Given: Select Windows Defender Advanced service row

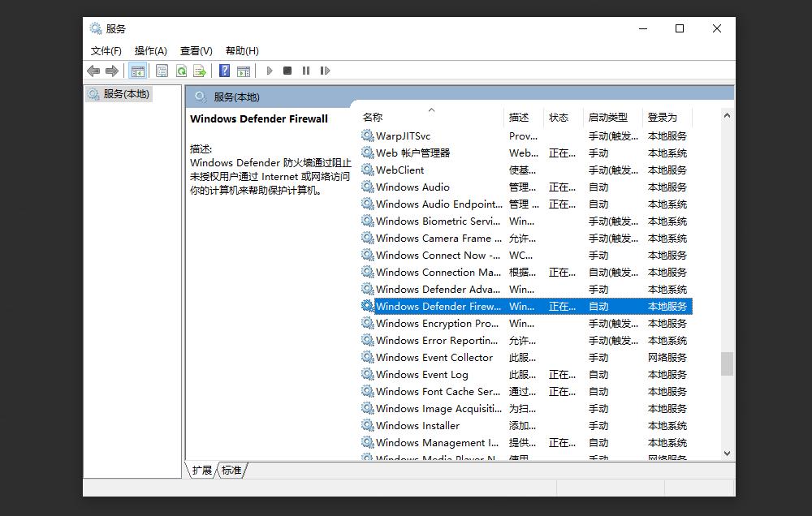Looking at the screenshot, I should point(527,290).
